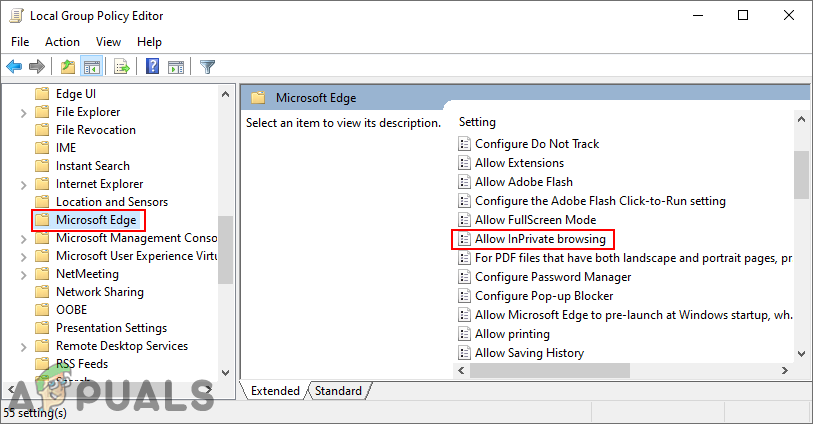Switch to the Standard tab
The image size is (813, 424).
click(x=338, y=391)
